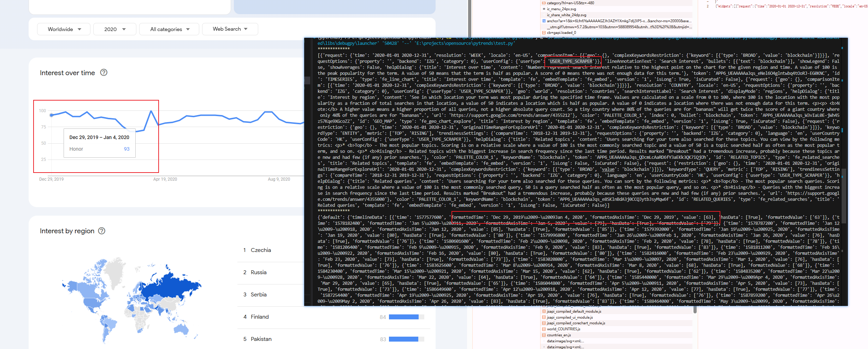
Task: Click the Dec 29, 2019 axis label
Action: coord(51,179)
